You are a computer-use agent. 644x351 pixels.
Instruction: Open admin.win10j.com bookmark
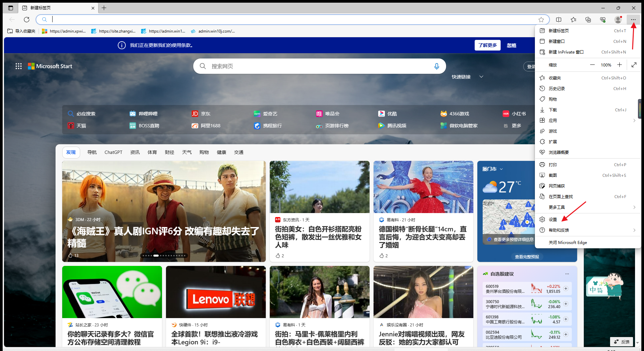point(213,31)
